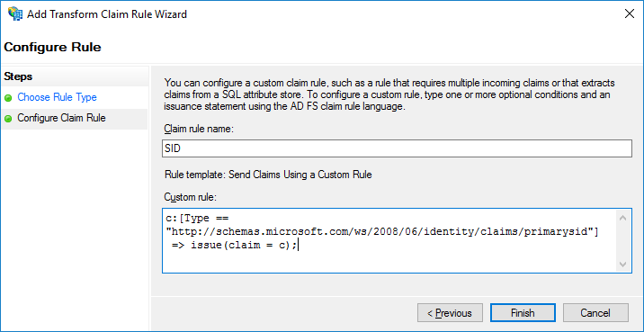
Task: Cancel the claim rule wizard
Action: pos(595,313)
